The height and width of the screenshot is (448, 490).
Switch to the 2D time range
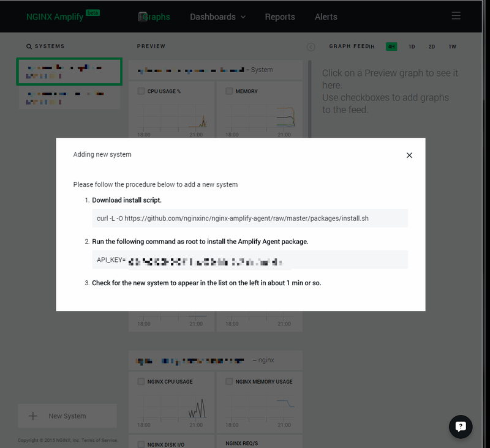pos(431,47)
